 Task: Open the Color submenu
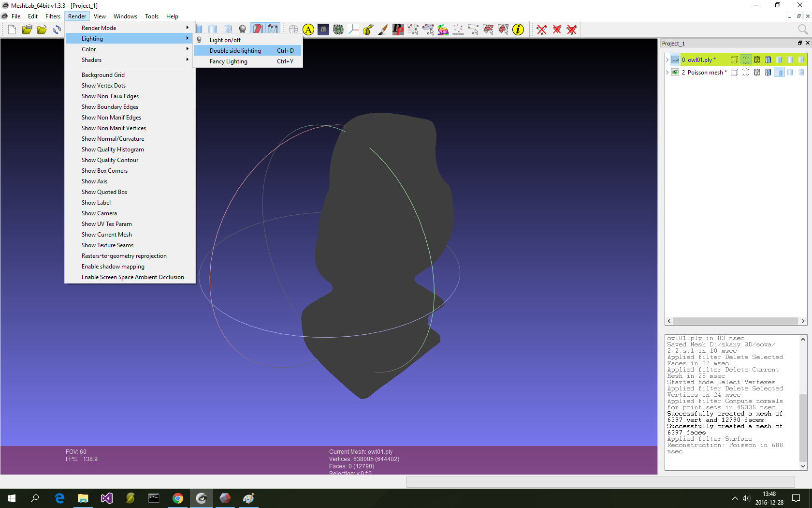tap(130, 49)
